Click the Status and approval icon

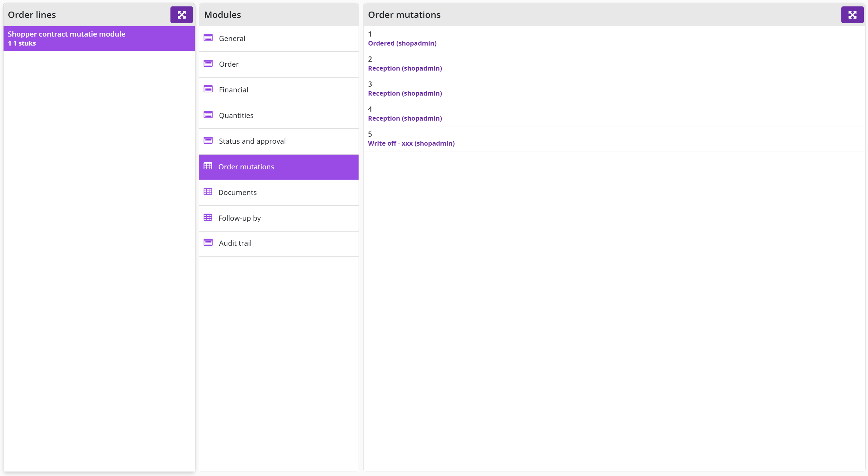point(208,141)
